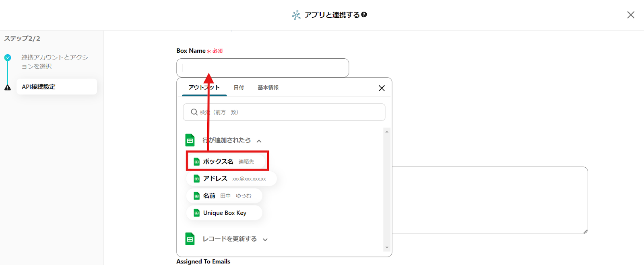Open 連携アカウントとアクションを選択 step

click(x=55, y=62)
